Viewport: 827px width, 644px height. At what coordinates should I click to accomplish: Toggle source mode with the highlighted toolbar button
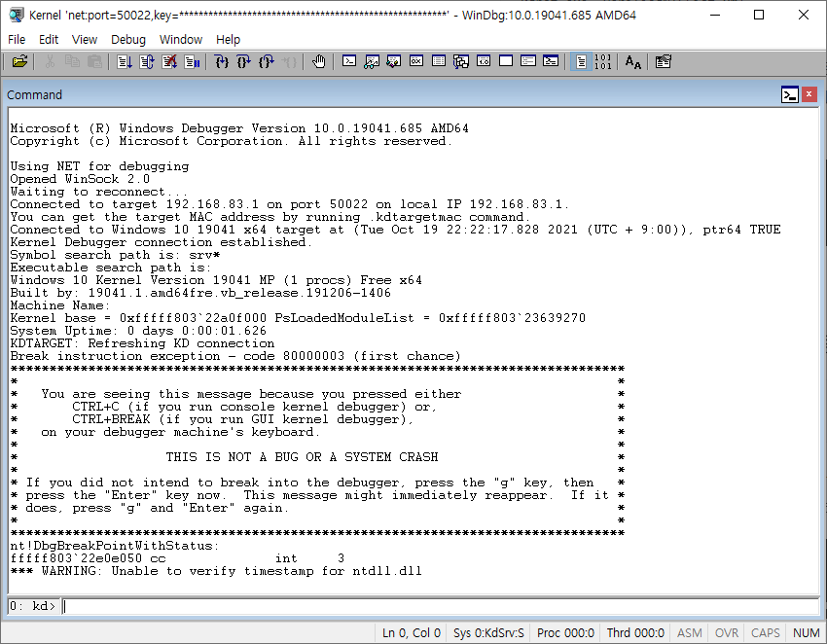tap(581, 61)
